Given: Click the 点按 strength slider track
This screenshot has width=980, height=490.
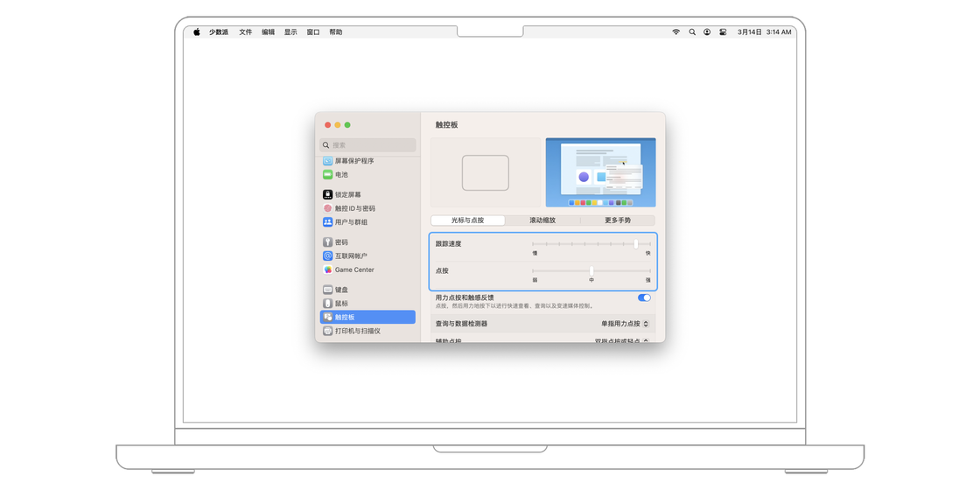Looking at the screenshot, I should 591,270.
